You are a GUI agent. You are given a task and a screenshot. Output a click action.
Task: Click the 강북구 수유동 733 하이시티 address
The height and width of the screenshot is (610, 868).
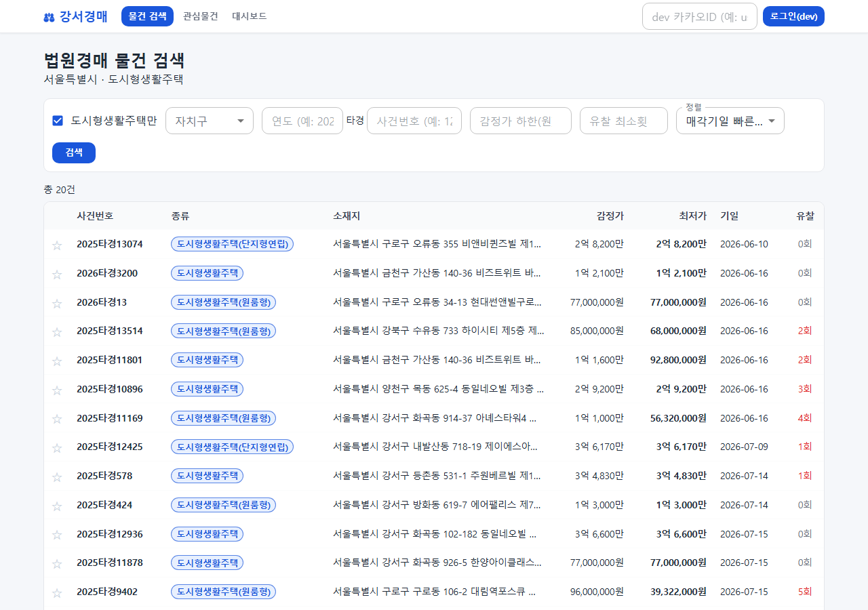[x=439, y=331]
